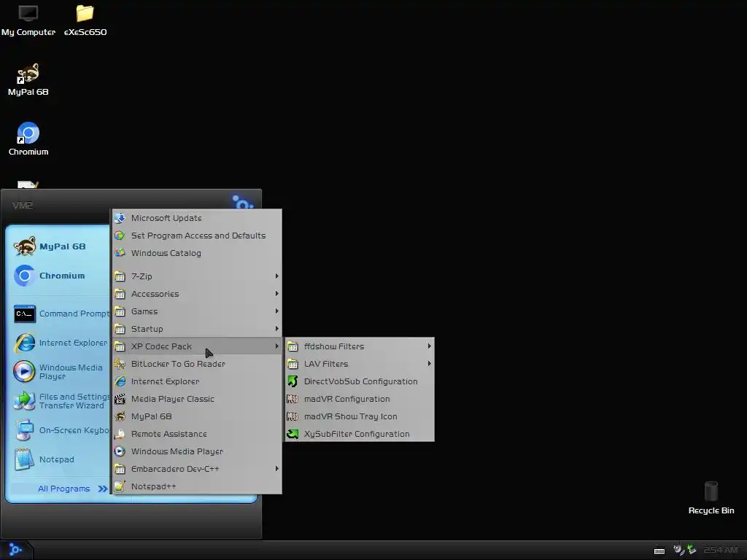This screenshot has width=747, height=560.
Task: Select Set Program Access and Defaults
Action: click(x=197, y=236)
